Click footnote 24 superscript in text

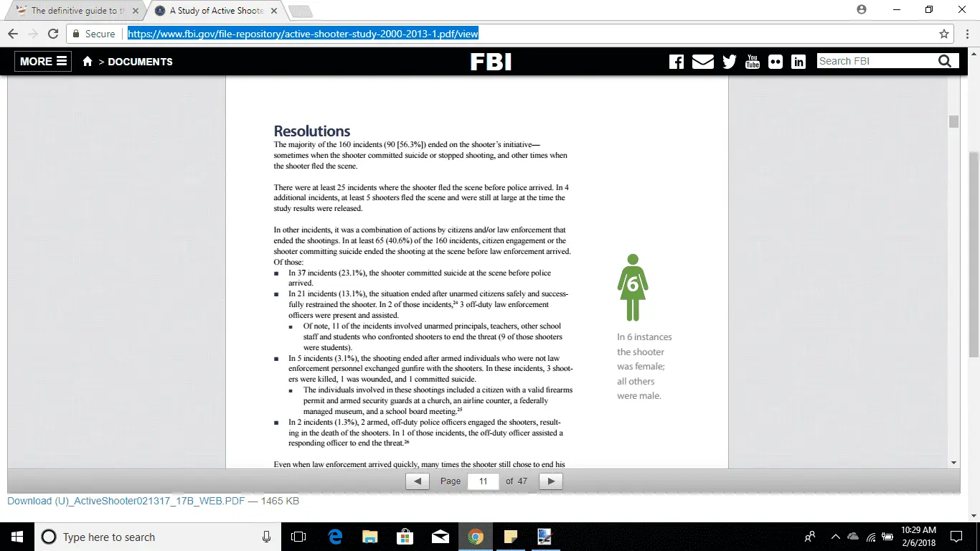click(455, 303)
